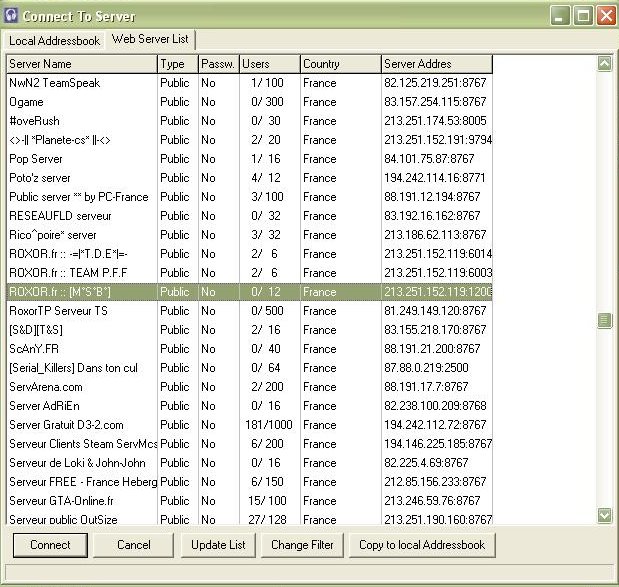
Task: Sort by Users column header
Action: [270, 64]
